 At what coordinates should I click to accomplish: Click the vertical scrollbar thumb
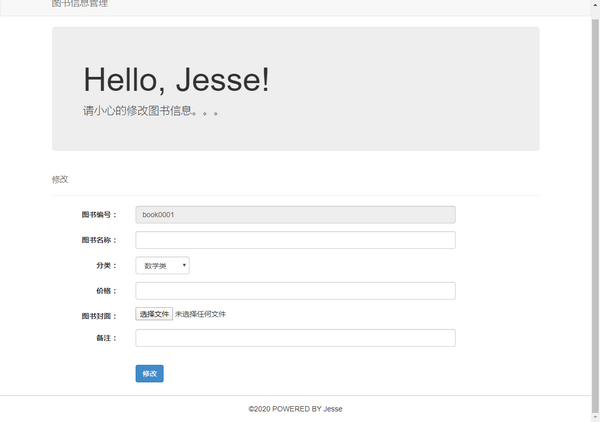coord(595,215)
